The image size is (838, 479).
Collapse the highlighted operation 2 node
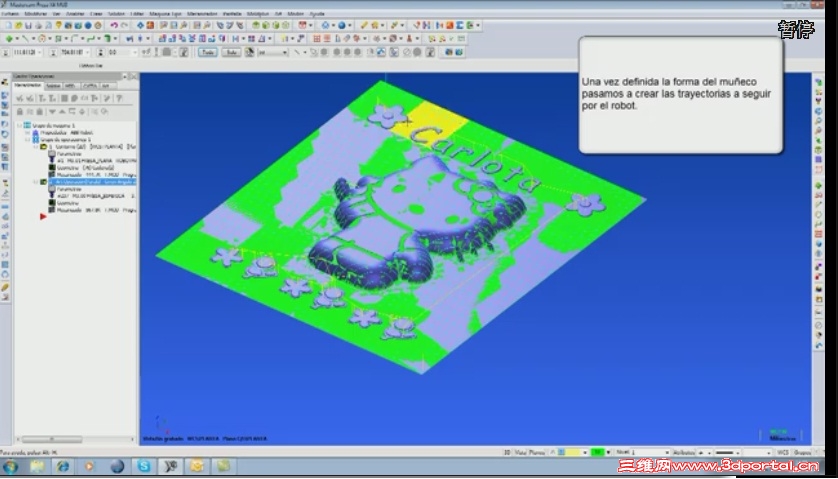pyautogui.click(x=36, y=182)
